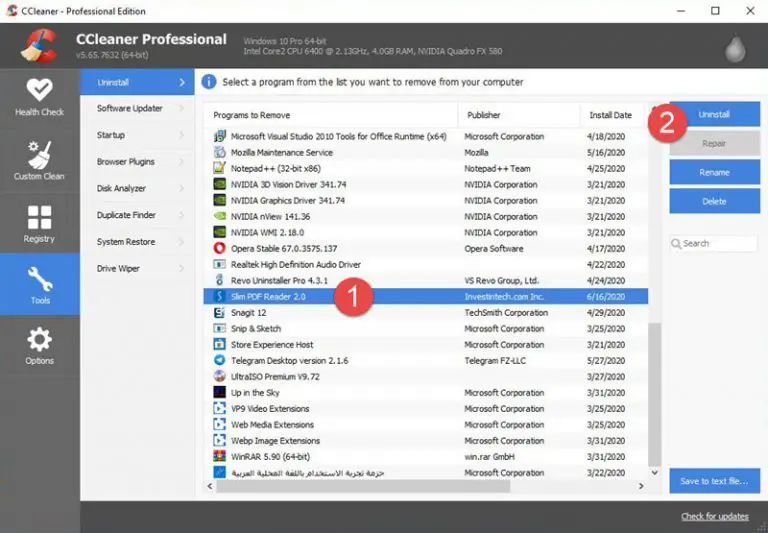Image resolution: width=768 pixels, height=533 pixels.
Task: Open the Custom Clean section
Action: 39,161
